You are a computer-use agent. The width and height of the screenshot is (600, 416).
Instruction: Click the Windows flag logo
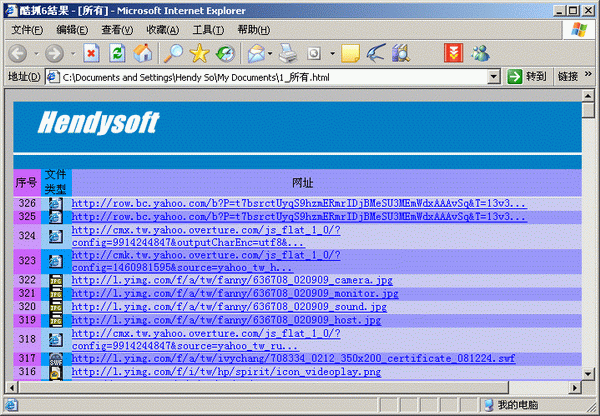click(x=579, y=29)
